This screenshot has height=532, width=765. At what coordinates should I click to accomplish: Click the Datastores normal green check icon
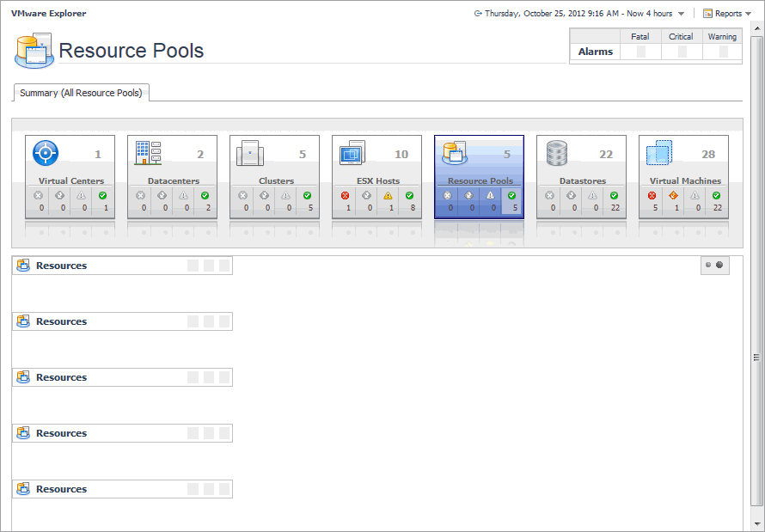614,195
